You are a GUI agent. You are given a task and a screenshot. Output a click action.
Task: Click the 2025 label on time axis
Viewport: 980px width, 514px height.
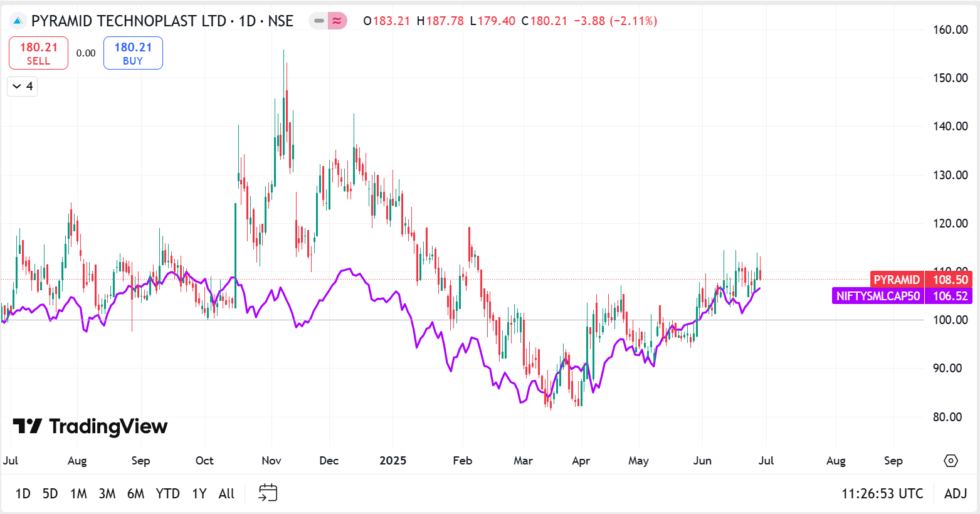[x=393, y=461]
